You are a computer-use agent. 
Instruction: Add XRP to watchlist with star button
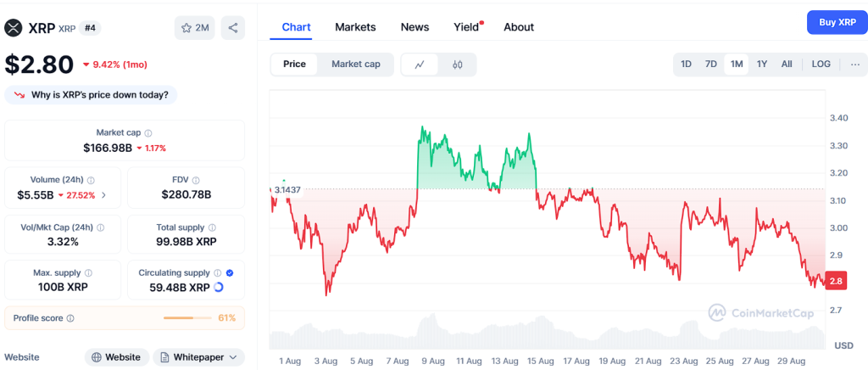tap(194, 28)
